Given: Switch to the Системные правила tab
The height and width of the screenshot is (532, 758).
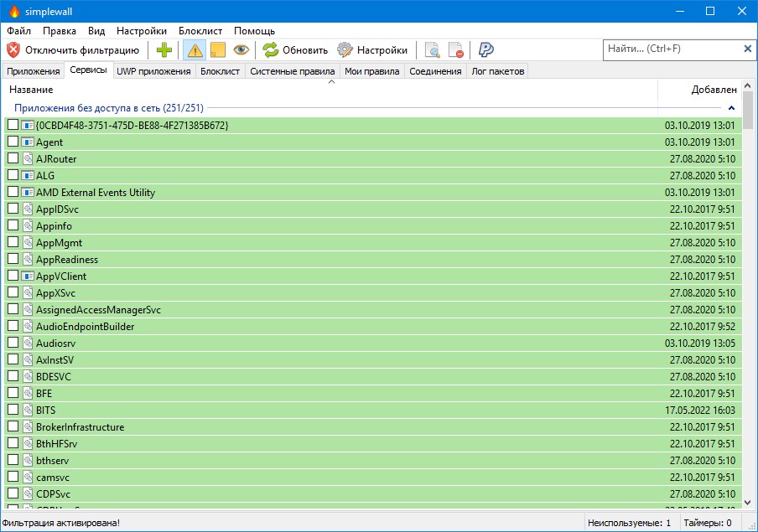Looking at the screenshot, I should tap(293, 71).
